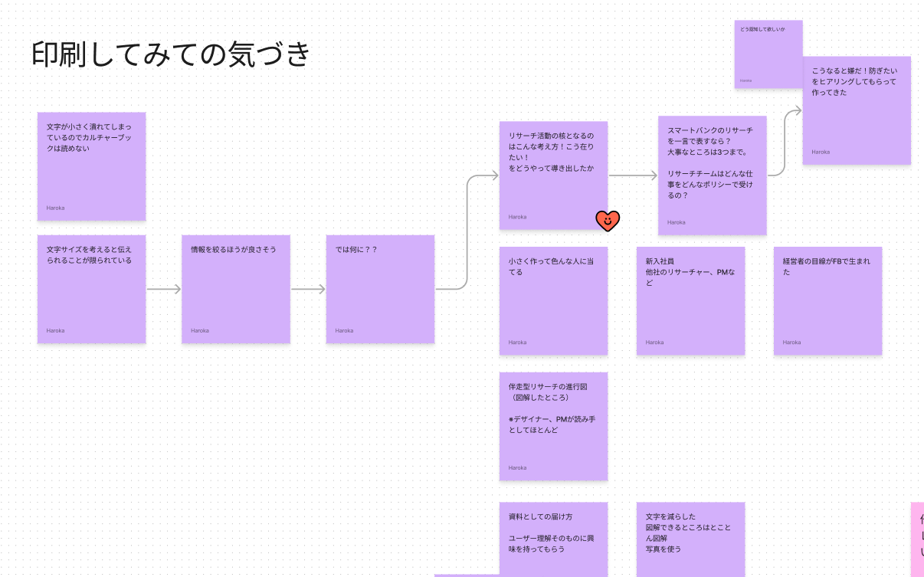Click Haroka author label on こうなると嫌だ note
The height and width of the screenshot is (577, 924).
tap(821, 152)
